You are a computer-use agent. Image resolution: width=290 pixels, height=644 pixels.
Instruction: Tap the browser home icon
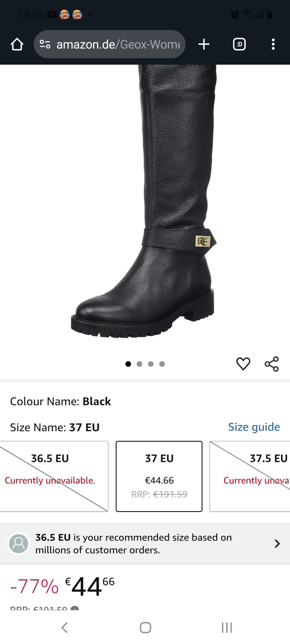[x=17, y=44]
